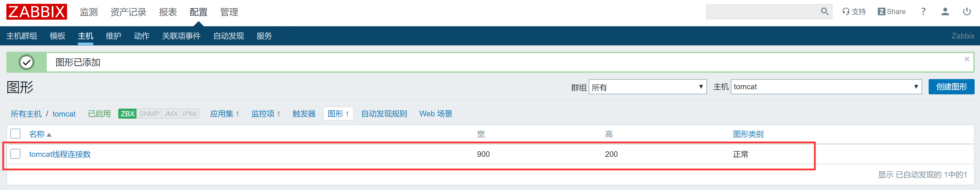Open the 所有主机 breadcrumb link
The image size is (980, 190).
[26, 114]
